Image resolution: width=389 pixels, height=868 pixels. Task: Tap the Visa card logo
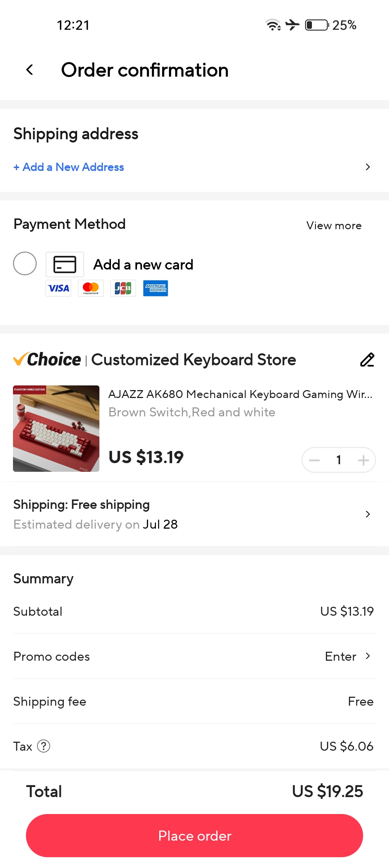[58, 288]
